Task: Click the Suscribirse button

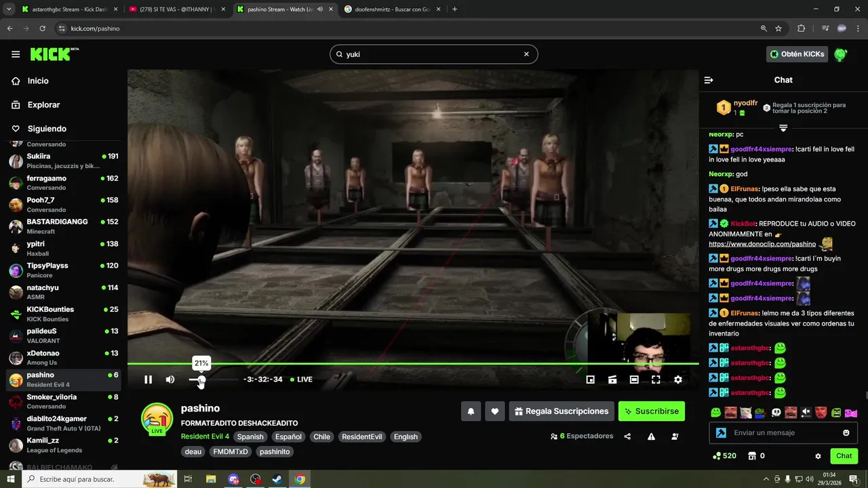Action: [x=651, y=411]
